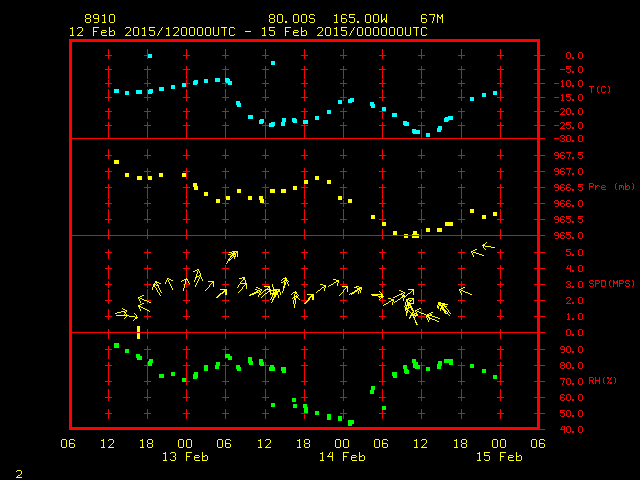This screenshot has width=640, height=480.
Task: Click the page number 2 at bottom left
Action: click(x=19, y=474)
